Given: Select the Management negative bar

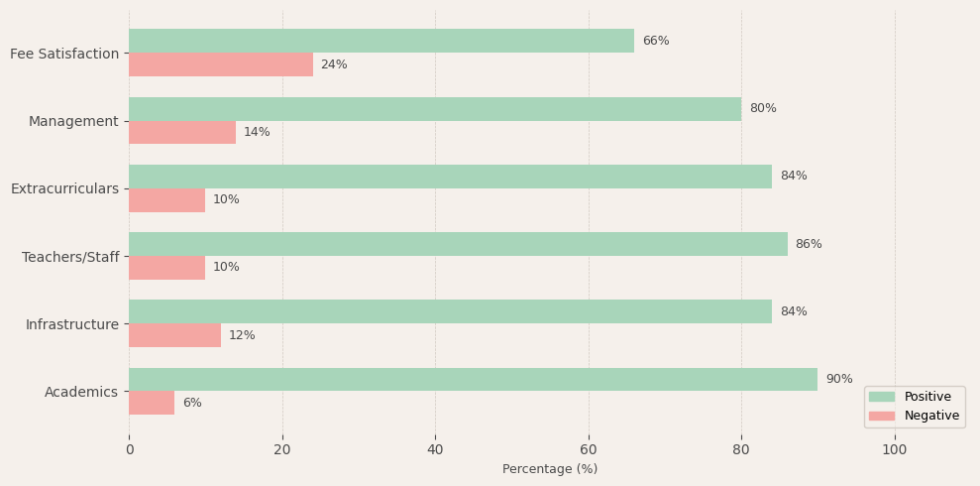Looking at the screenshot, I should (x=182, y=132).
